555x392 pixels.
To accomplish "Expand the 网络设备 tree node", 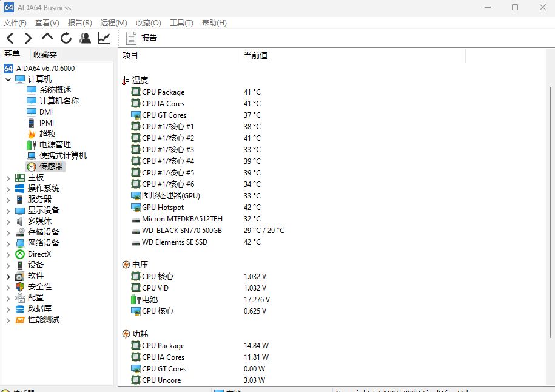I will coord(8,244).
